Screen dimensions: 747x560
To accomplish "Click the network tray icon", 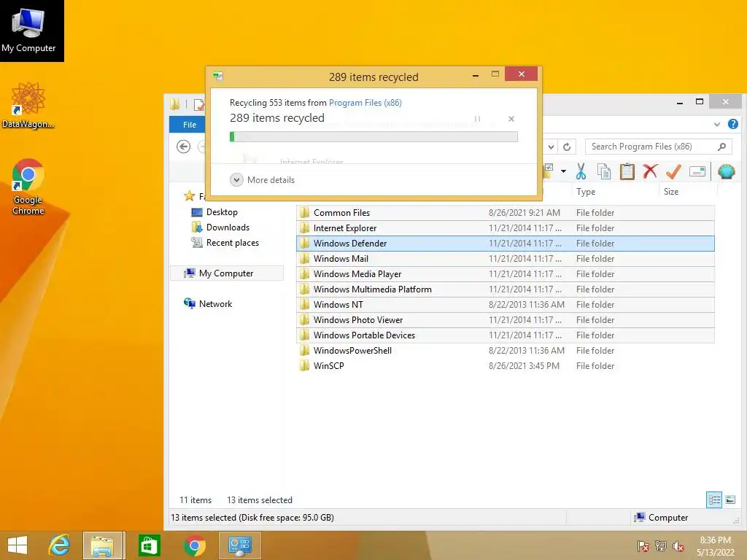I will (x=661, y=546).
